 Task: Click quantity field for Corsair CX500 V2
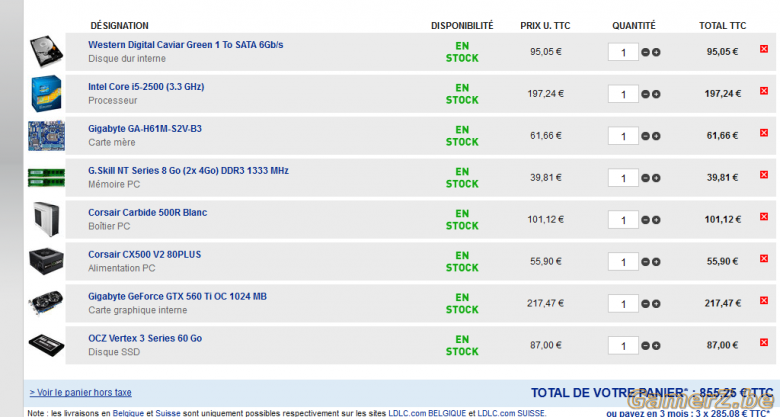[x=623, y=262]
